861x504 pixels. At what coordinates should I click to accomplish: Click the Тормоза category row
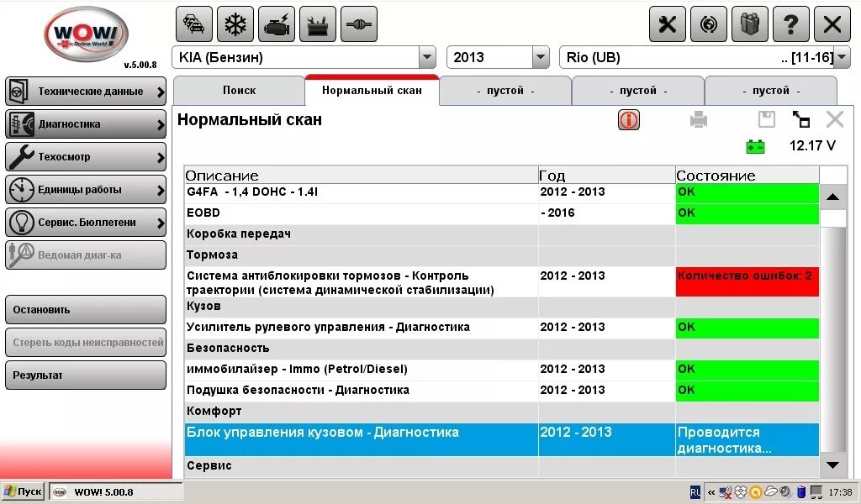[501, 255]
